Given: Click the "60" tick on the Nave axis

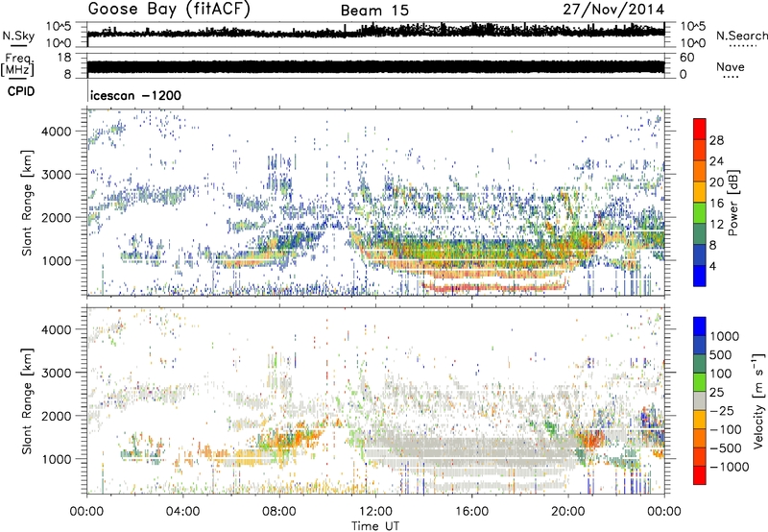Looking at the screenshot, I should point(686,58).
